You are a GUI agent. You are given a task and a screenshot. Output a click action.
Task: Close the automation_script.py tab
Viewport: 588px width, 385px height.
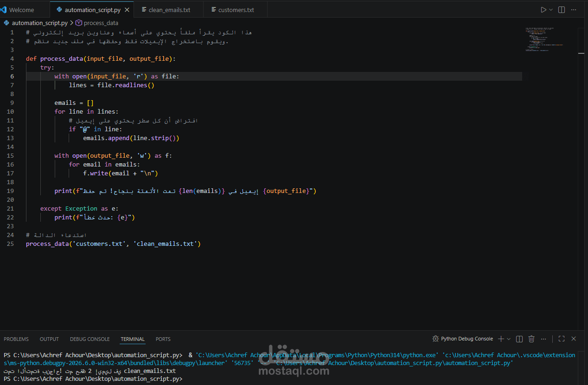pyautogui.click(x=128, y=10)
